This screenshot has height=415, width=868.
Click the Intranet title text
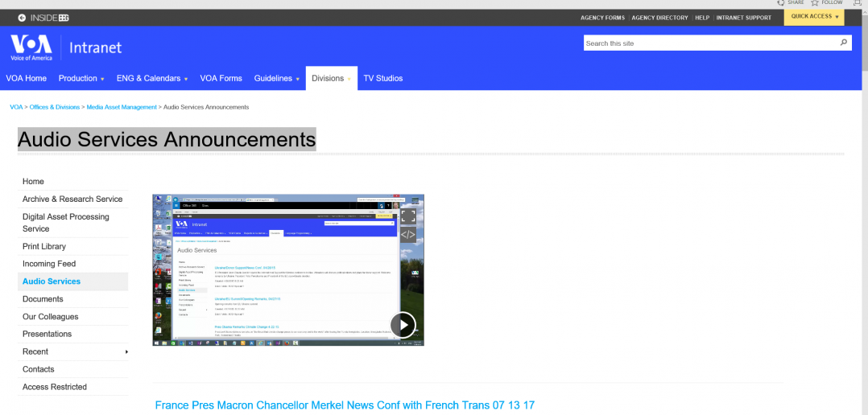click(x=95, y=48)
